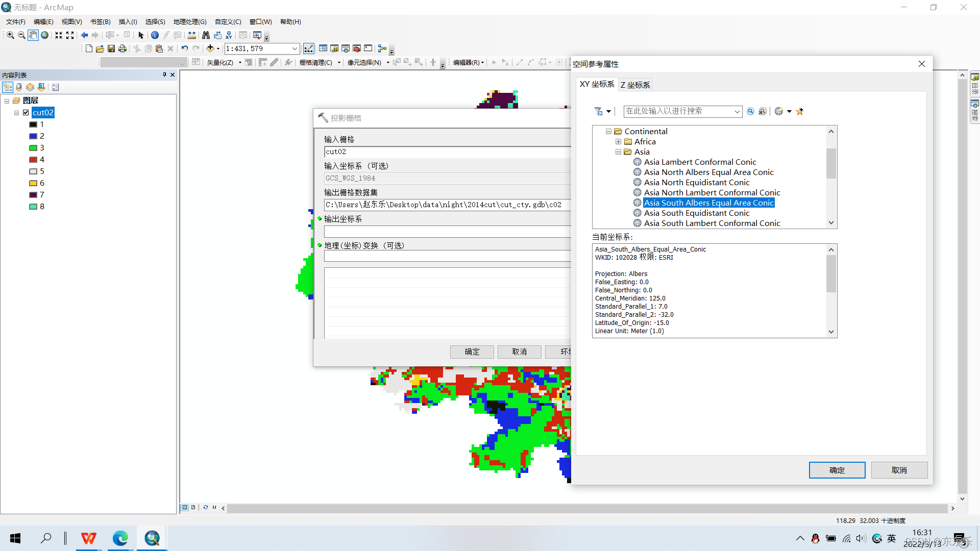Open the Measure ruler tool
The image size is (980, 551).
click(192, 35)
